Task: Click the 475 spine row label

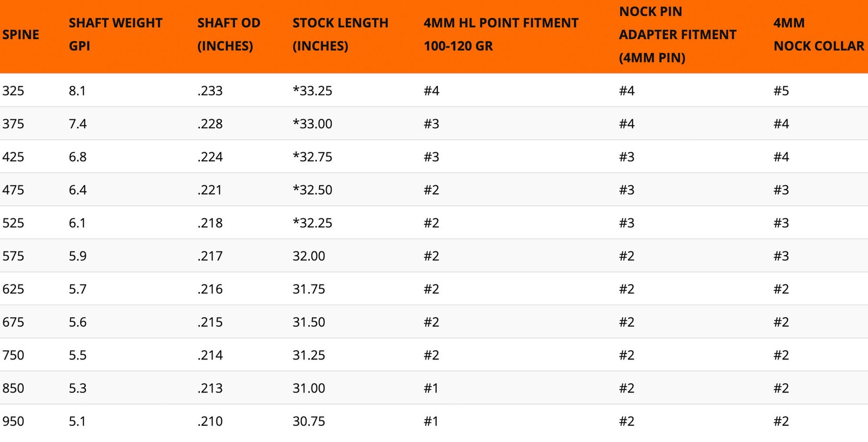Action: (14, 190)
